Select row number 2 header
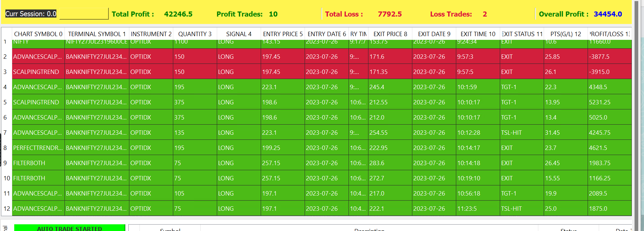 tap(6, 56)
